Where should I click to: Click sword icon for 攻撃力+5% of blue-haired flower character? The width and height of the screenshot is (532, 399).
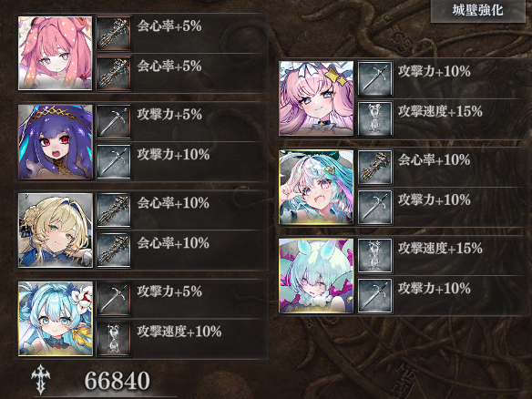point(114,299)
